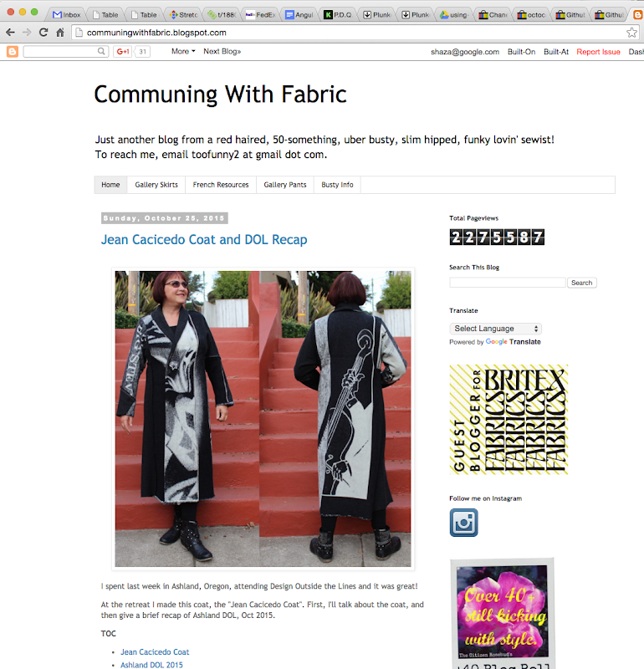
Task: Reload the page with refresh icon
Action: pos(43,33)
